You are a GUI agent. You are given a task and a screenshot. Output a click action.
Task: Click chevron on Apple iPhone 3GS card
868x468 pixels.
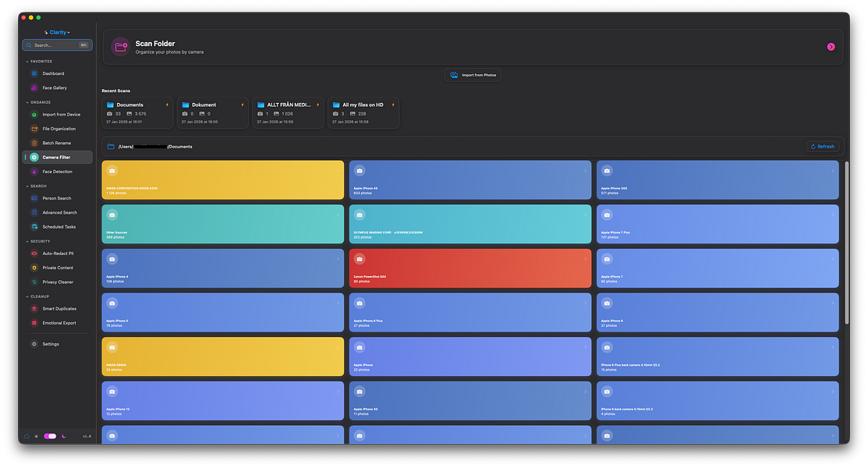click(833, 171)
